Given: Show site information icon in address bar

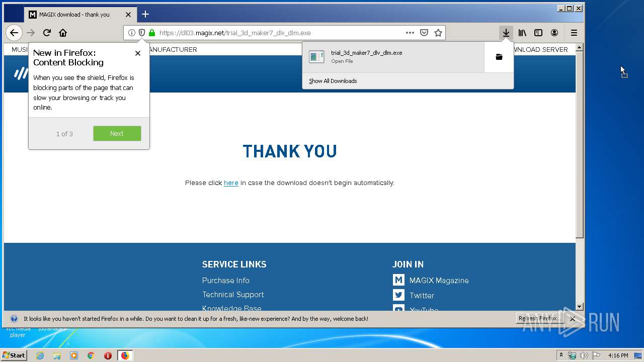Looking at the screenshot, I should coord(131,33).
